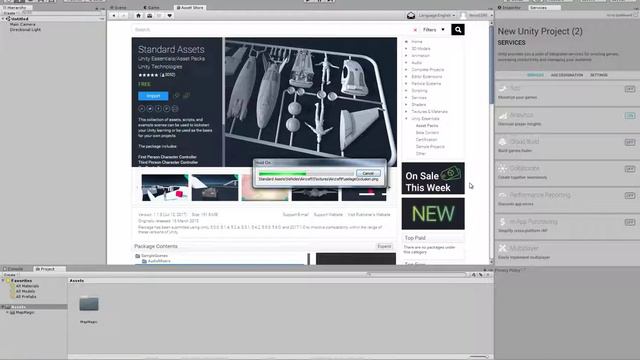Click the Project panel search-by-label icon
Screen dimensions: 640x360
tap(480, 275)
